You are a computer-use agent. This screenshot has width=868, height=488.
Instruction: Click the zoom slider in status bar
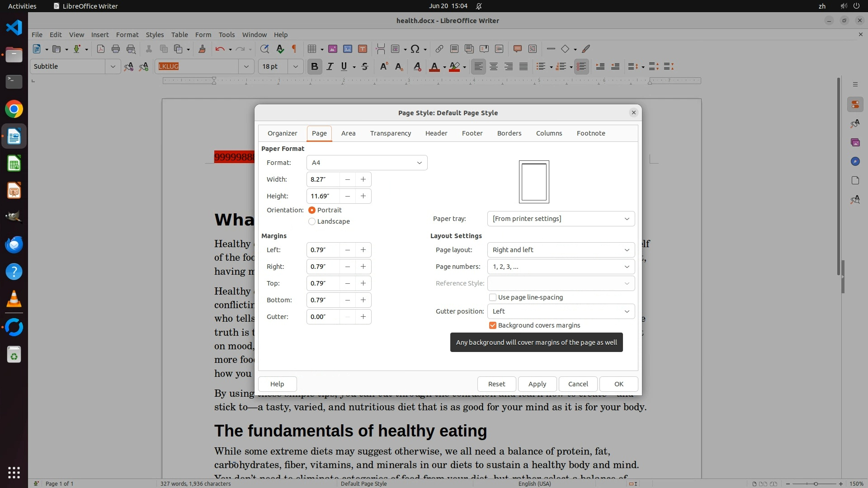815,484
